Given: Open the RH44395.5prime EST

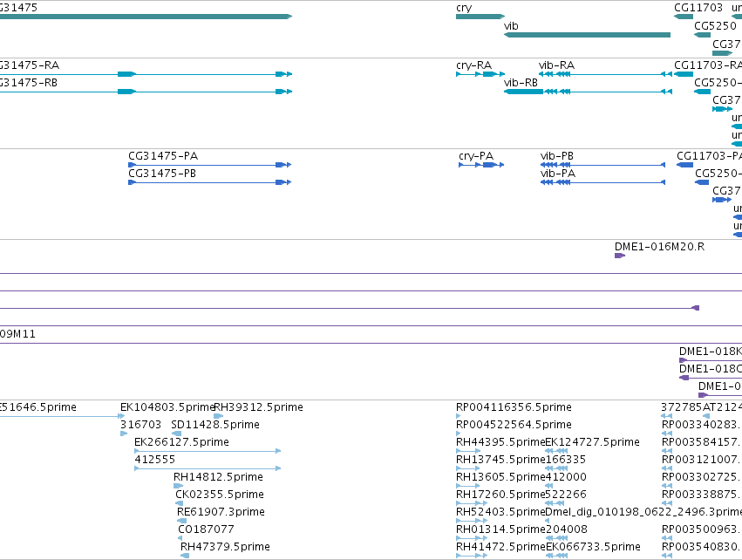Looking at the screenshot, I should tap(468, 451).
